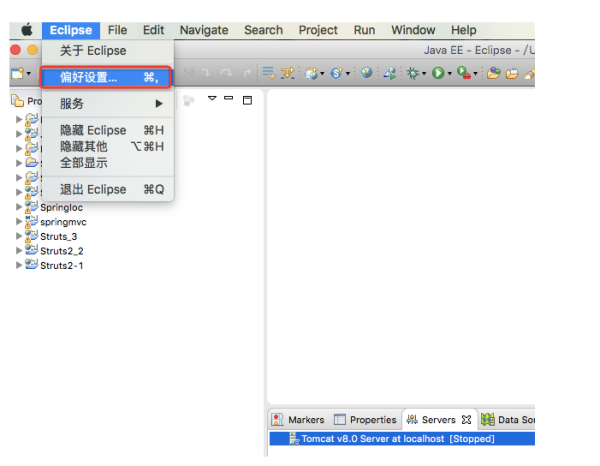Switch to the Data Source Explorer tab
The image size is (600, 466).
point(508,420)
